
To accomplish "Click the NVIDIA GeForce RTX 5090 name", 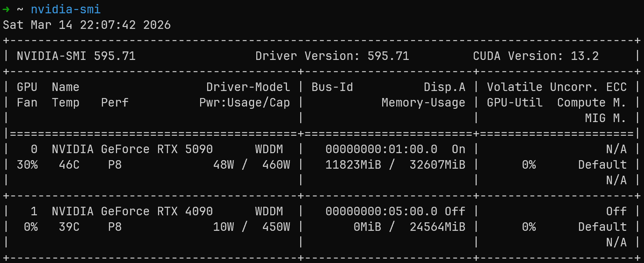I will click(x=132, y=149).
